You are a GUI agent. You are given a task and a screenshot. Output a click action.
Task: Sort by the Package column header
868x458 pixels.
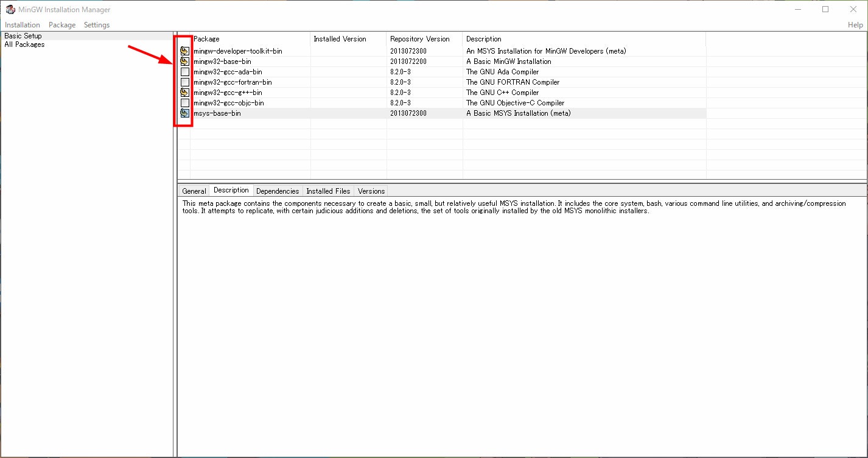250,39
